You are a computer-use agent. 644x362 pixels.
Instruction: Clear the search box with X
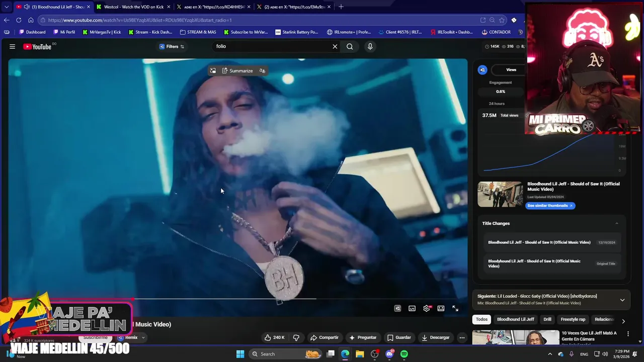tap(335, 46)
